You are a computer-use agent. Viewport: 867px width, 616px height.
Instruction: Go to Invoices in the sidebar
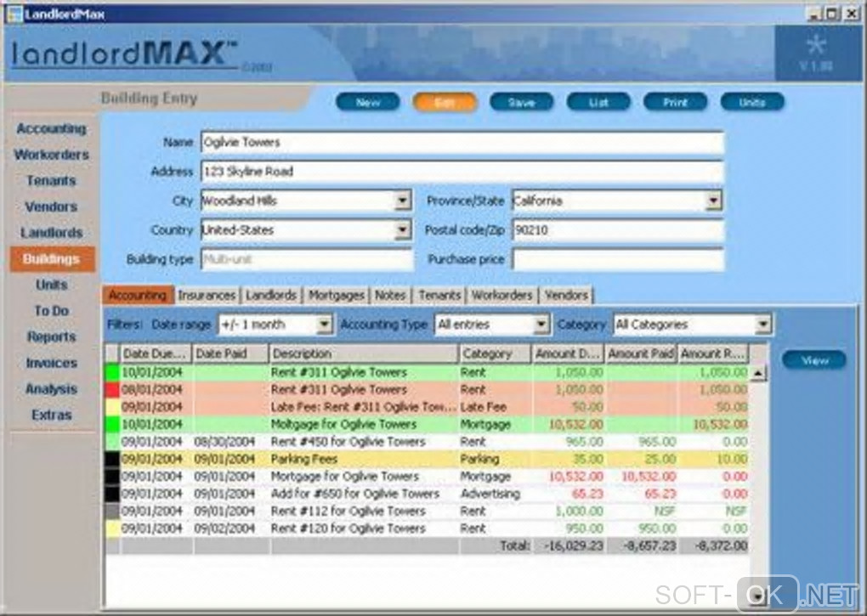pyautogui.click(x=51, y=363)
